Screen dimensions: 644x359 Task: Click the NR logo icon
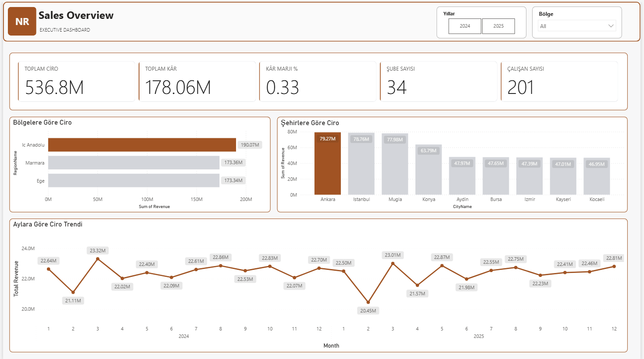click(x=22, y=22)
